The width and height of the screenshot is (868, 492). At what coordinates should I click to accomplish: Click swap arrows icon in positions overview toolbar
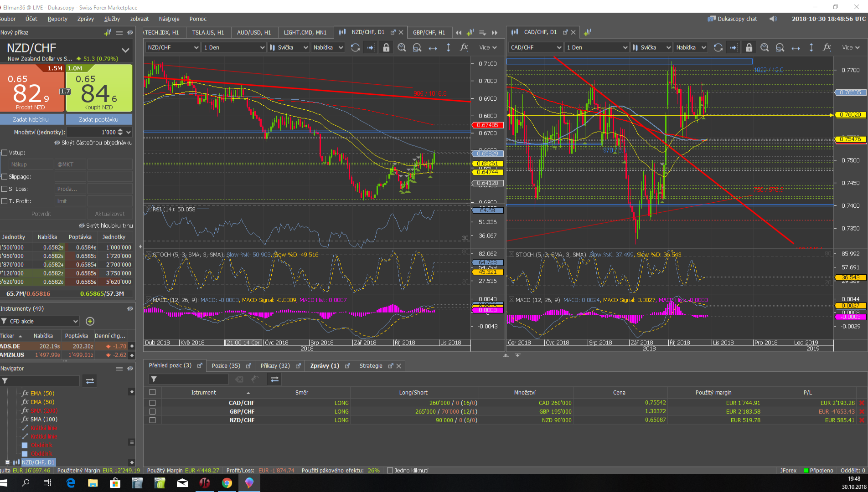click(274, 379)
